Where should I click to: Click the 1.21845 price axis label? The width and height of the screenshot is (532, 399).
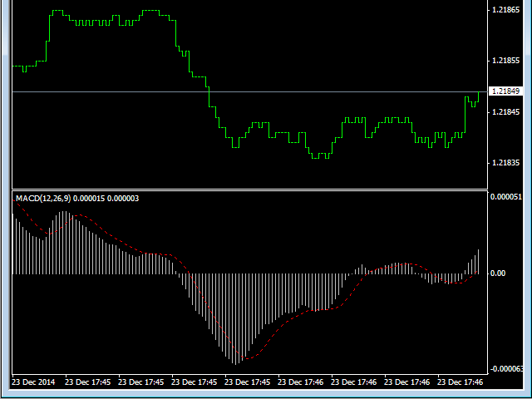coord(505,112)
